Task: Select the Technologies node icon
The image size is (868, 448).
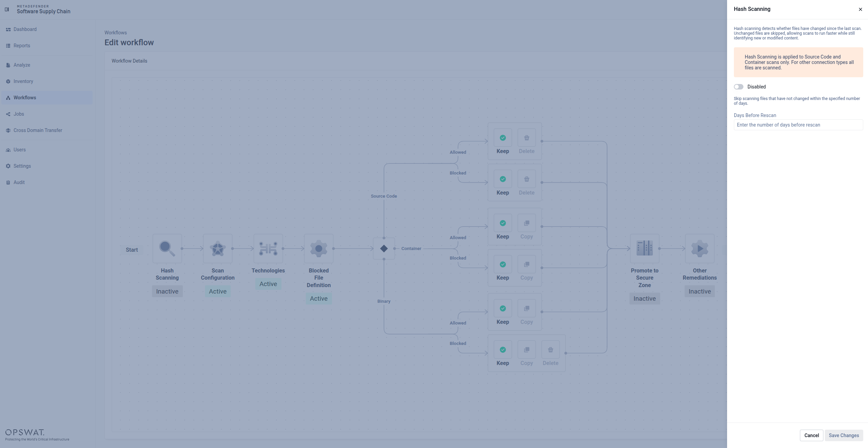Action: 268,249
